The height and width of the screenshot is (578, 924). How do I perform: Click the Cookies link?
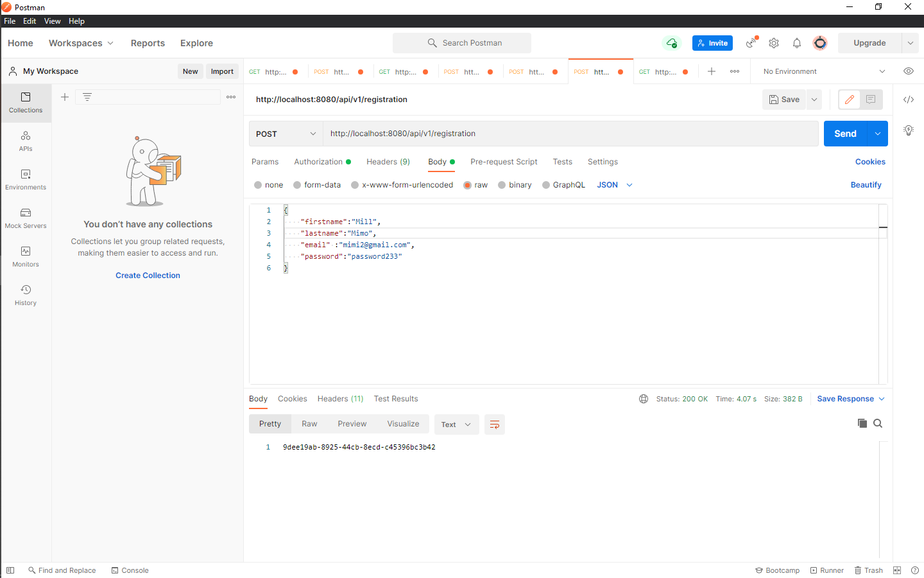[870, 162]
